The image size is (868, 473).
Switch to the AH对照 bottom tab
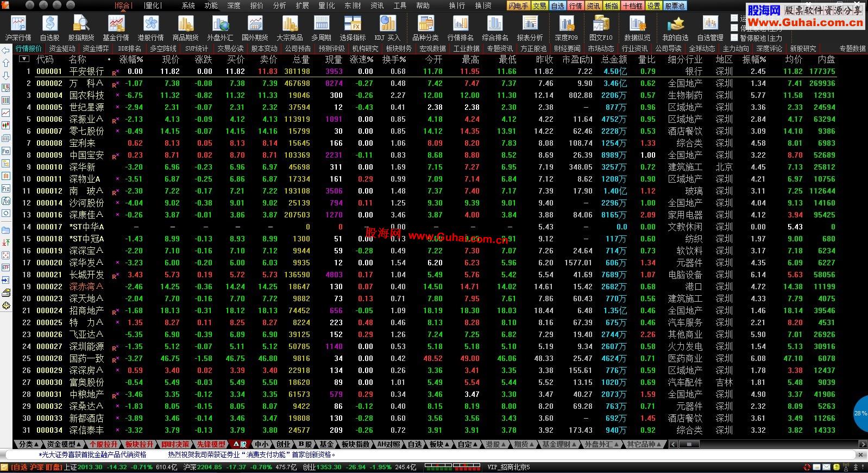click(x=389, y=444)
